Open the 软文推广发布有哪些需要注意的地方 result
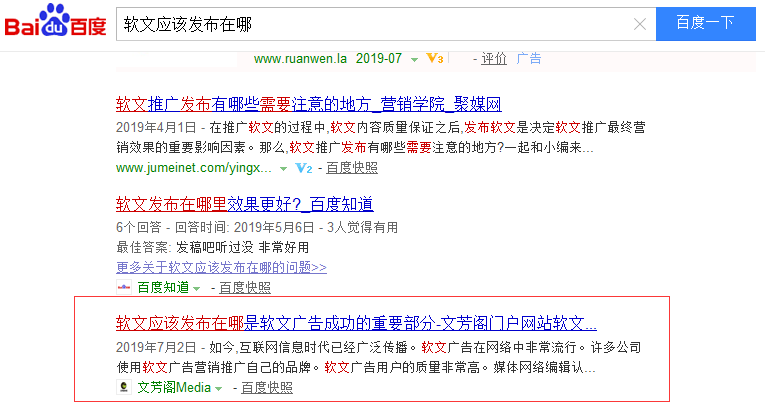Image resolution: width=765 pixels, height=414 pixels. [x=308, y=104]
